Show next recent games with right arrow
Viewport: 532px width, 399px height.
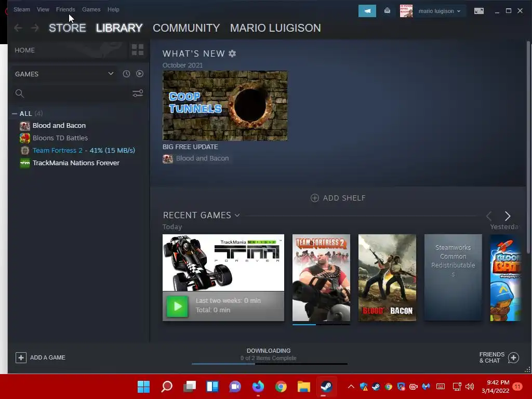[x=507, y=216]
